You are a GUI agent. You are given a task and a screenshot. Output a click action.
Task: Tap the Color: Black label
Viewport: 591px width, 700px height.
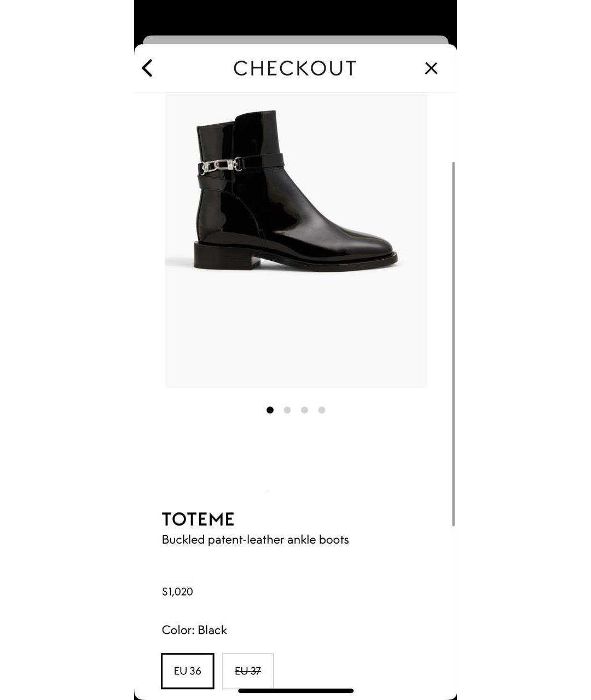(194, 630)
